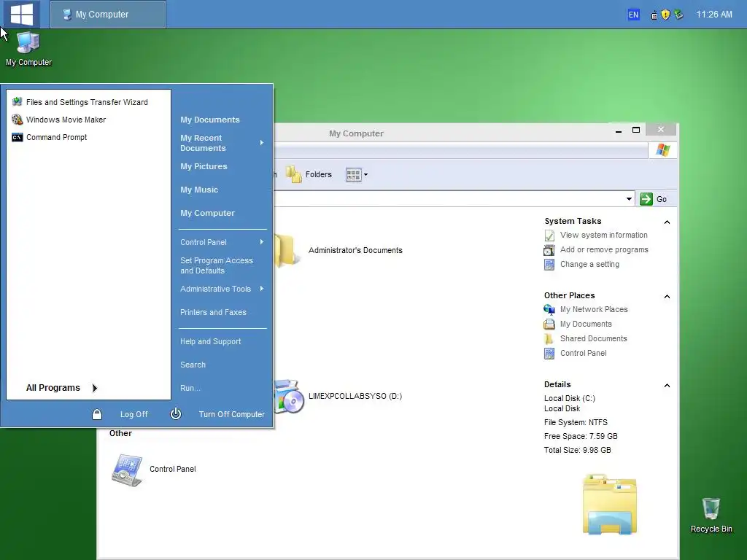The height and width of the screenshot is (560, 747).
Task: Click the My Computer window title bar
Action: click(x=356, y=133)
